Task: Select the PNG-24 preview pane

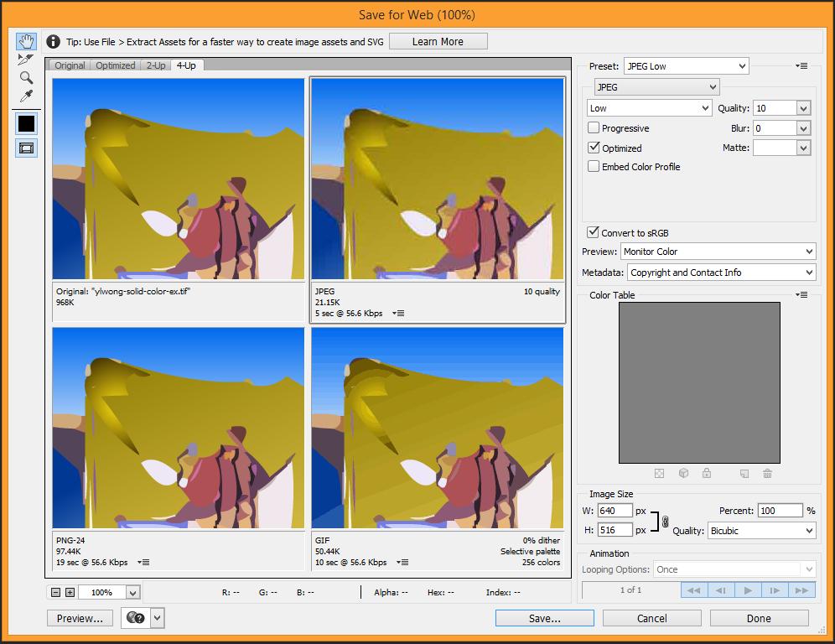Action: tap(179, 428)
